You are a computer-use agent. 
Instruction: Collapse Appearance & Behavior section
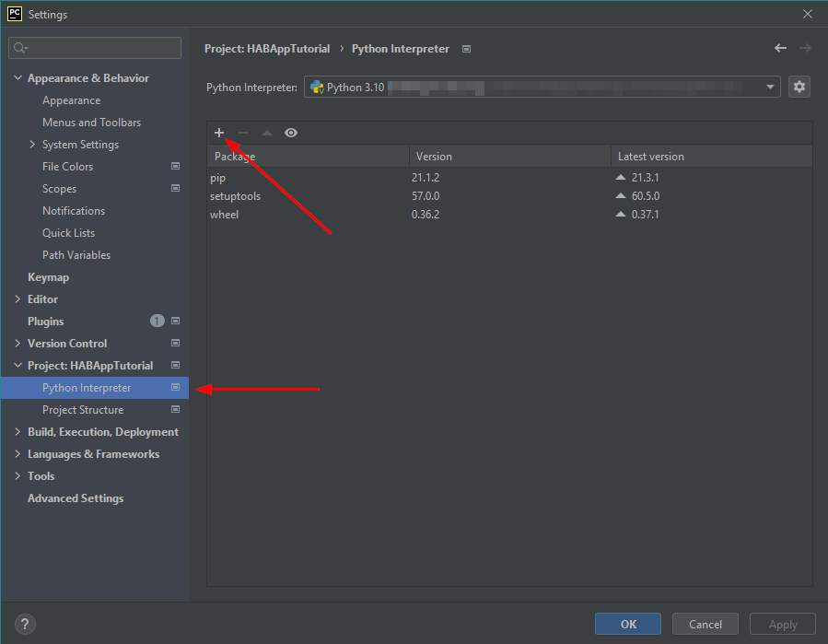point(17,77)
